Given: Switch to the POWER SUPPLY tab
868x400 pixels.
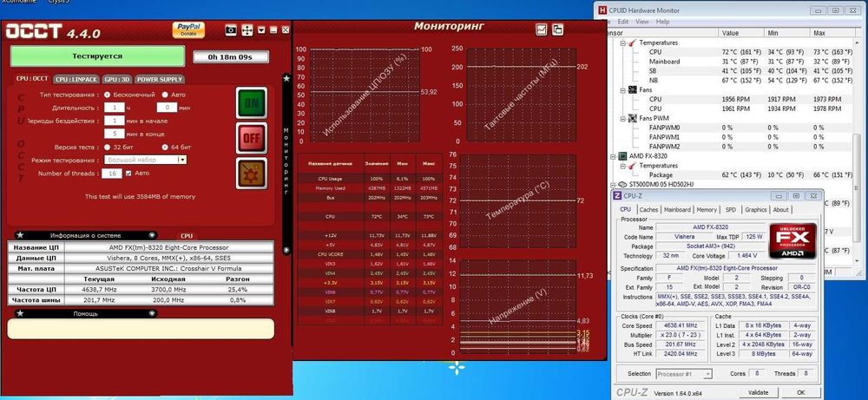Looking at the screenshot, I should 160,79.
